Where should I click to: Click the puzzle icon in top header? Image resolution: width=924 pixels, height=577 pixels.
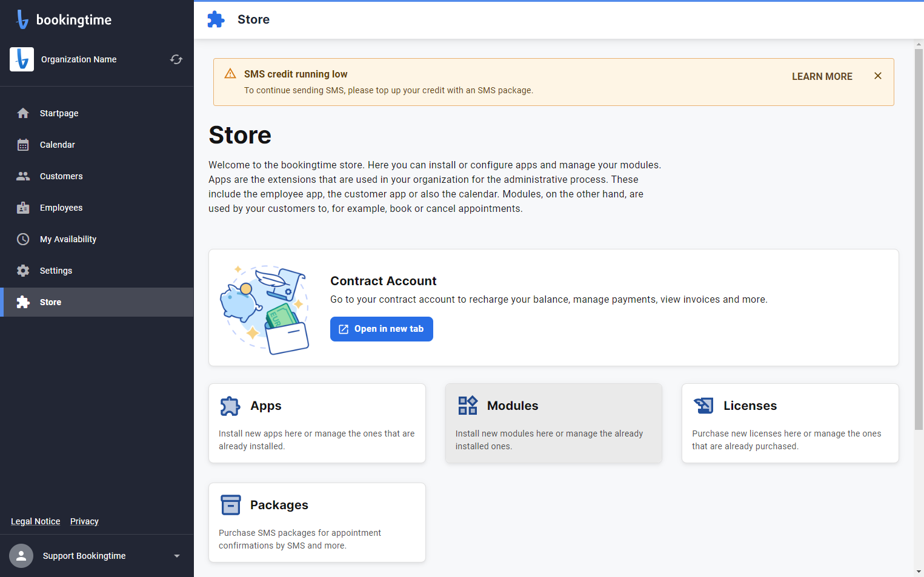[x=216, y=19]
